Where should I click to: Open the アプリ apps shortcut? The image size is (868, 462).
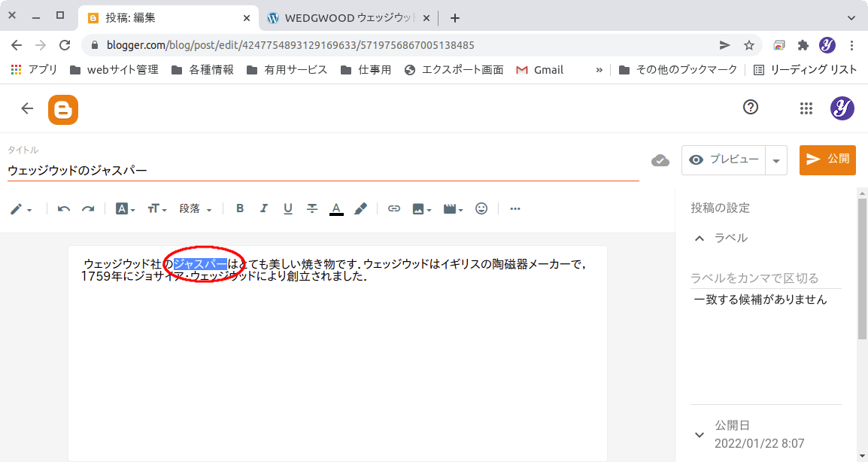pos(34,70)
